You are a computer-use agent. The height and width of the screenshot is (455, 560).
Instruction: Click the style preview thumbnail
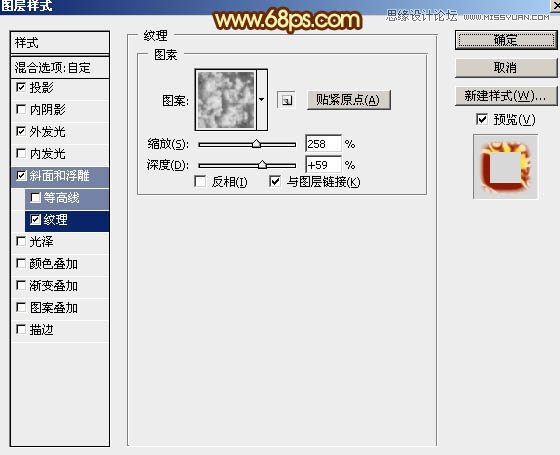coord(505,166)
